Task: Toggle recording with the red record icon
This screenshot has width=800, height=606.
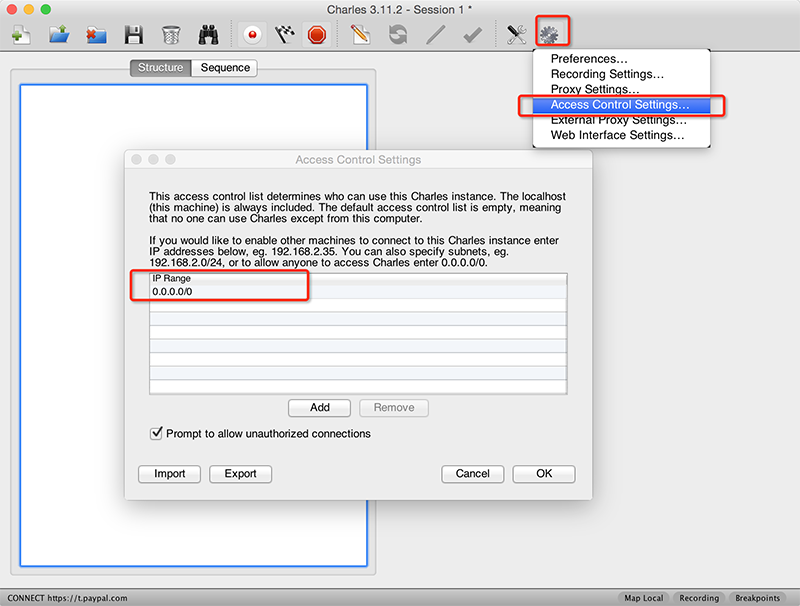Action: (x=254, y=35)
